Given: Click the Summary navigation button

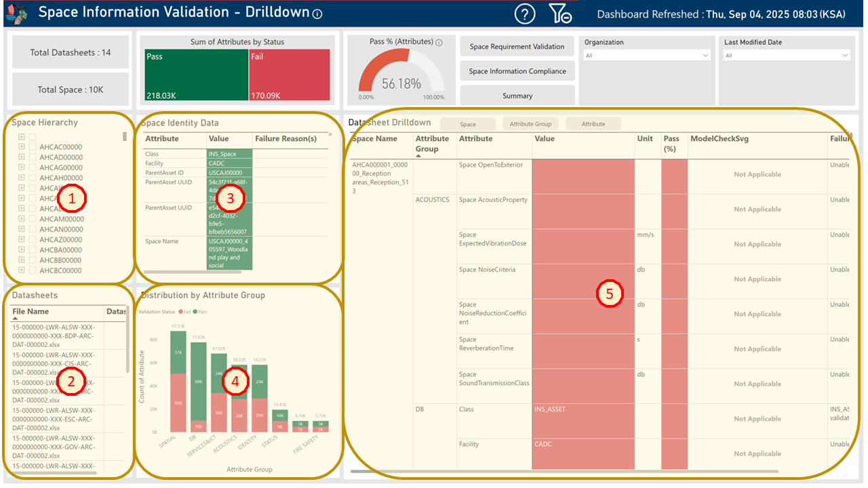Looking at the screenshot, I should click(x=517, y=96).
